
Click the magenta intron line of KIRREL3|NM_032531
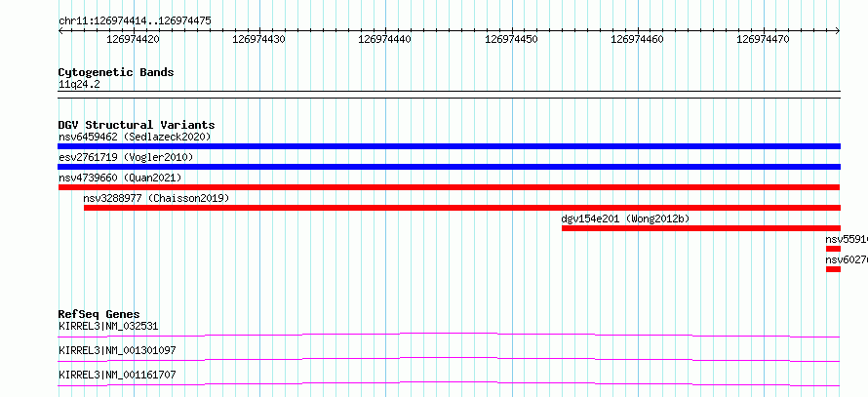point(449,335)
